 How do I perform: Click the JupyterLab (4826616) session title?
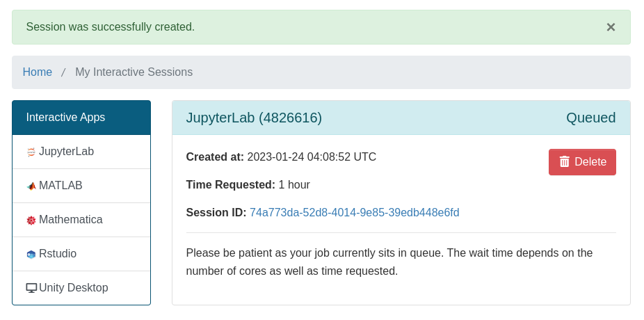(254, 118)
